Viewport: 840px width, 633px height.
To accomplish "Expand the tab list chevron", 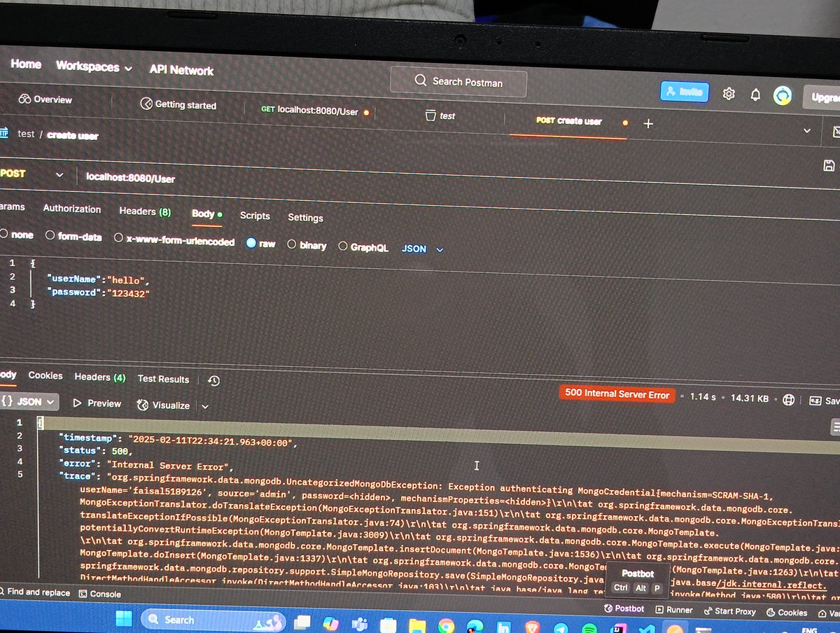I will (806, 131).
